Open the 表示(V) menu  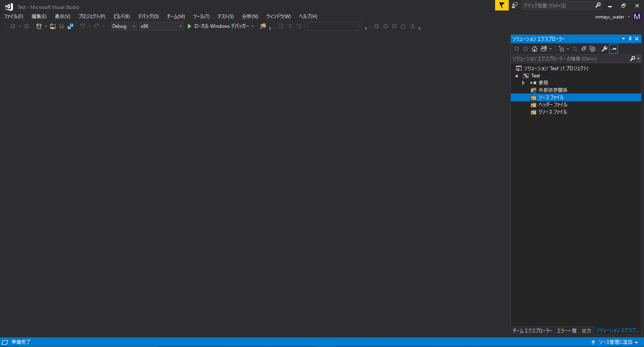pyautogui.click(x=62, y=17)
